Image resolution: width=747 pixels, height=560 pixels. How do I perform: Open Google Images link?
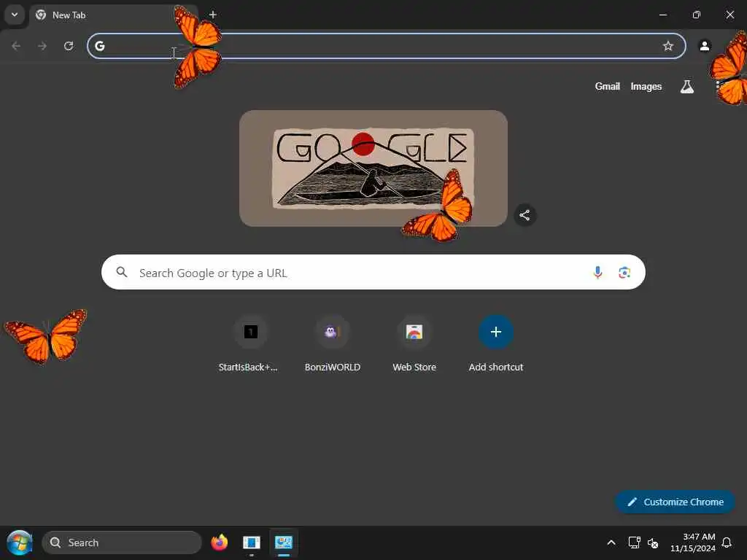tap(646, 86)
